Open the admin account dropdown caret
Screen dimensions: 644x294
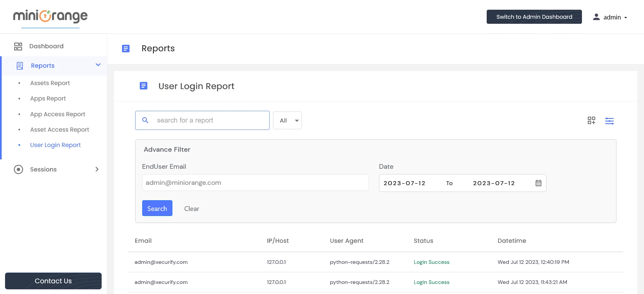point(626,17)
